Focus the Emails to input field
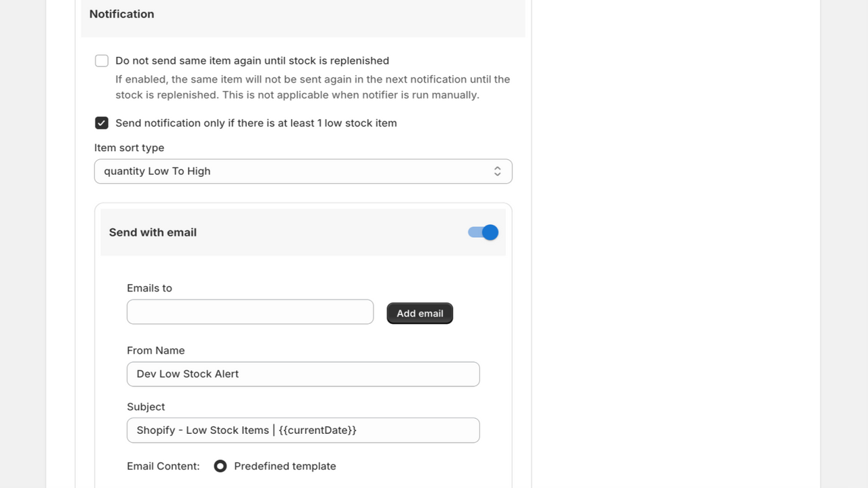The height and width of the screenshot is (488, 868). (250, 312)
